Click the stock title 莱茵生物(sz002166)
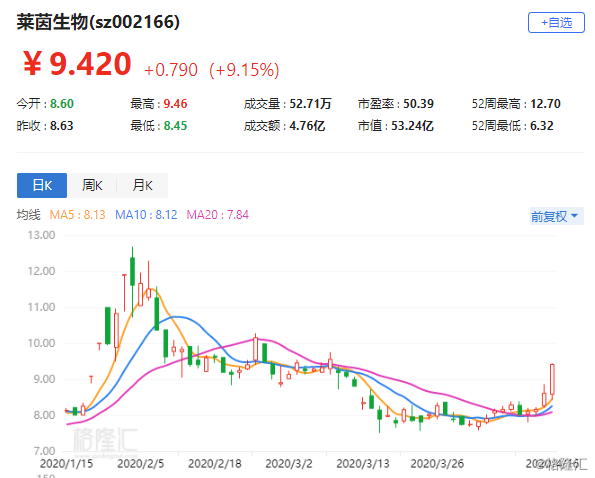The width and height of the screenshot is (595, 478). (x=98, y=22)
